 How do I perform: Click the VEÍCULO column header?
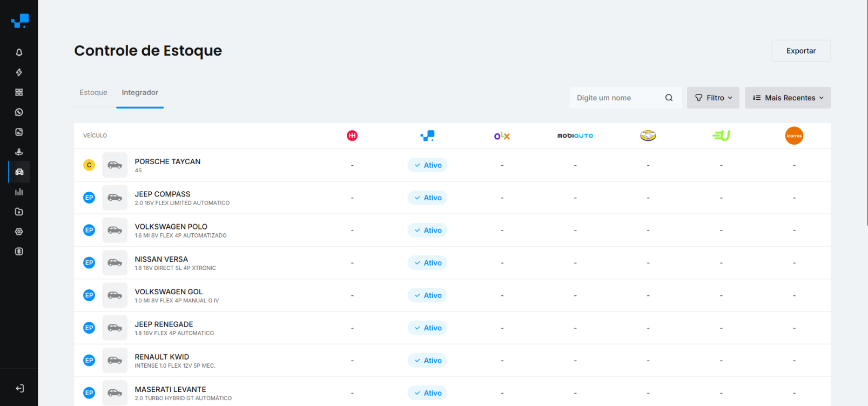[x=95, y=136]
